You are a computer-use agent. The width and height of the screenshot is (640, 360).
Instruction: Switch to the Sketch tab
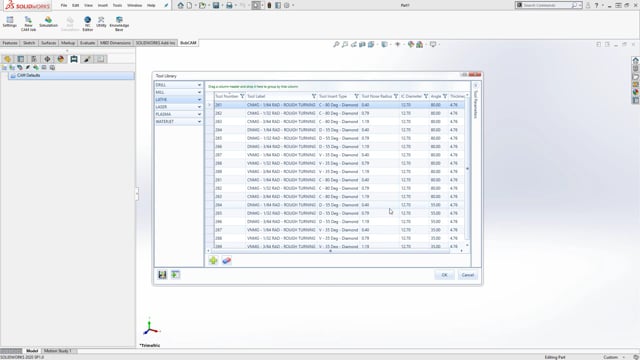click(29, 43)
